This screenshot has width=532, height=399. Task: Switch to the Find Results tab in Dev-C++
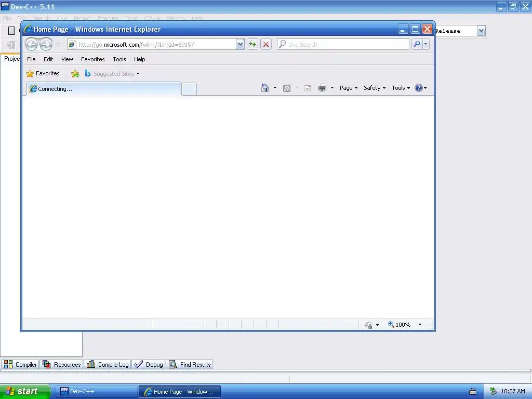(x=190, y=364)
